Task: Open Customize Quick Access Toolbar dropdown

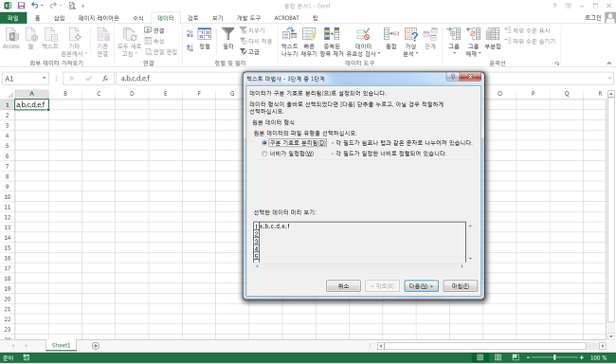Action: (x=82, y=6)
